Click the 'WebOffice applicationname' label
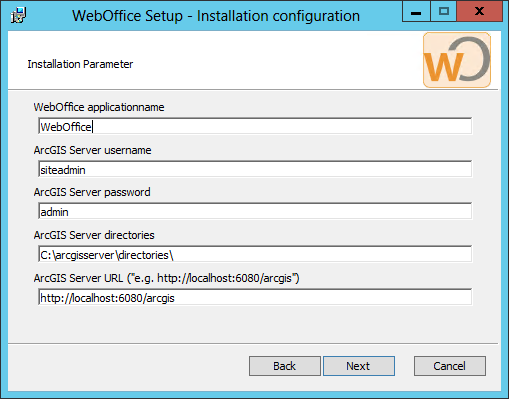This screenshot has width=509, height=399. (99, 107)
